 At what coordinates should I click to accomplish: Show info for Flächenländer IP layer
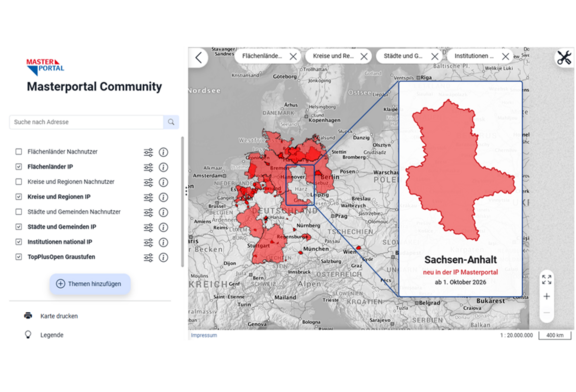pos(163,167)
